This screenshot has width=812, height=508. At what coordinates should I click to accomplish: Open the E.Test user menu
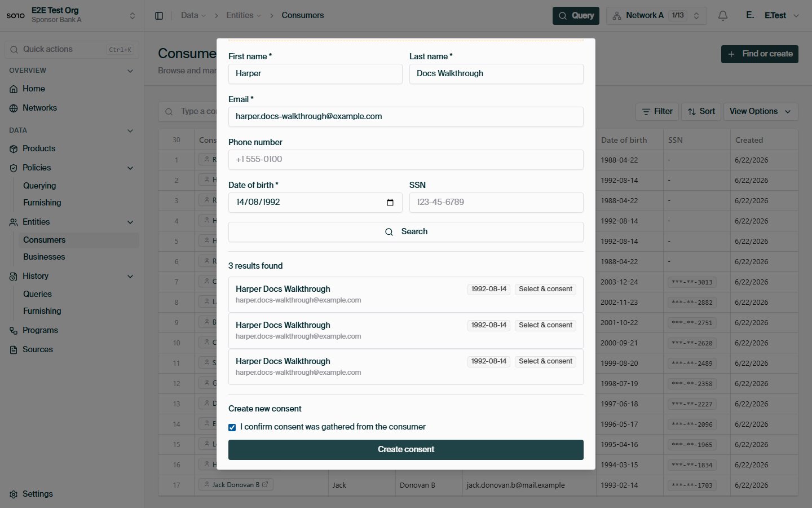tap(772, 16)
